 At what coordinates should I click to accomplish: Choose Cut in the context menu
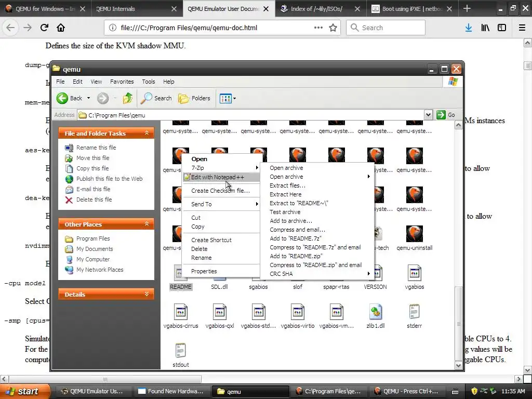tap(221, 218)
